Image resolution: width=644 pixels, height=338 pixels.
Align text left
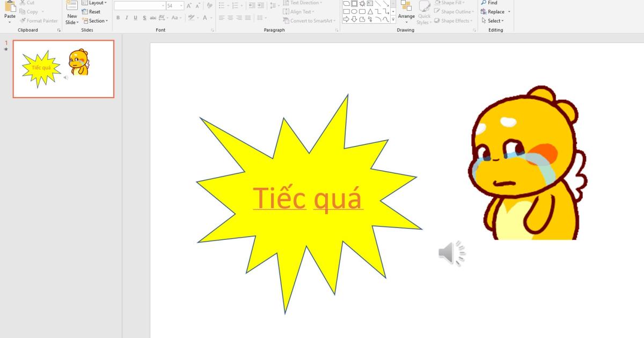click(x=222, y=18)
